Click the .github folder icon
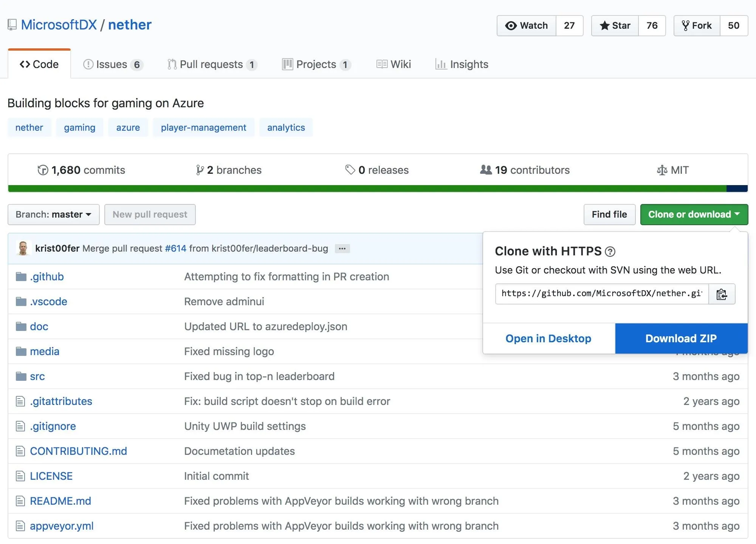Image resolution: width=756 pixels, height=544 pixels. point(21,277)
